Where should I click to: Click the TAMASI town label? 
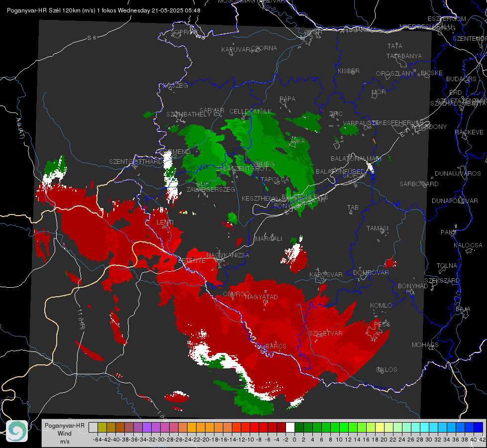(378, 228)
